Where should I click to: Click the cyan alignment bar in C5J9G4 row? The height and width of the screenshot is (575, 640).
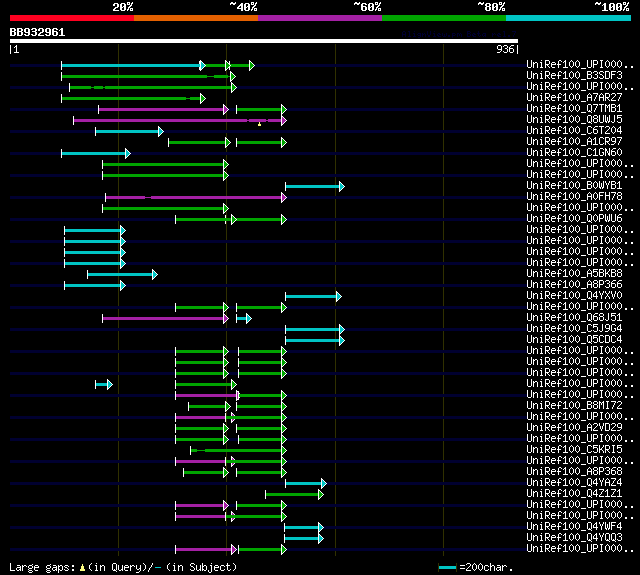pos(313,329)
